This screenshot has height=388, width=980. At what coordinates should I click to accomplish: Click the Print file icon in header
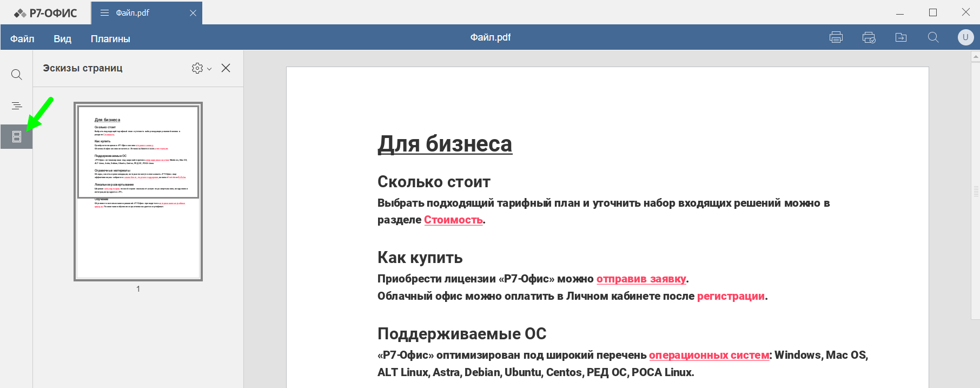coord(836,37)
